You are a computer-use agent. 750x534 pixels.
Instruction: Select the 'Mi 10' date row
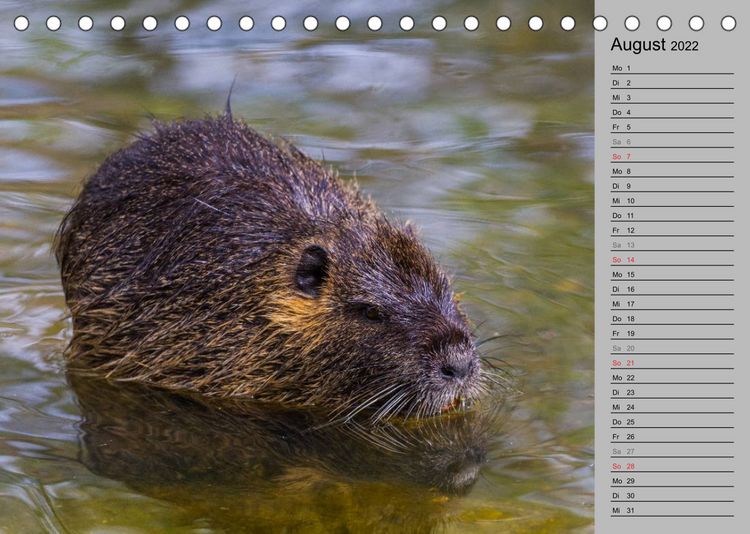(672, 201)
